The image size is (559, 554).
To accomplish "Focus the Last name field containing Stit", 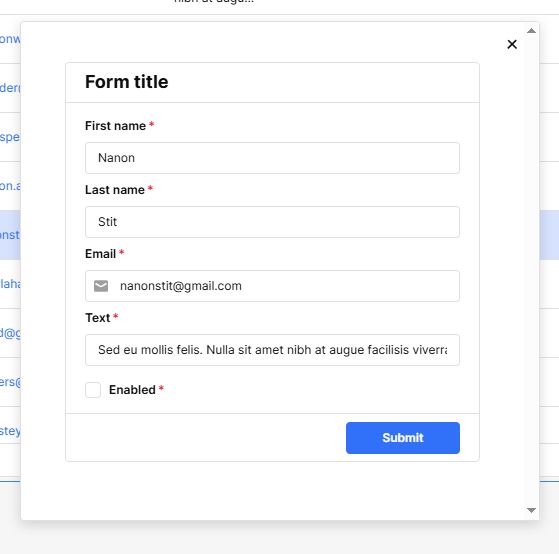I will coord(272,222).
